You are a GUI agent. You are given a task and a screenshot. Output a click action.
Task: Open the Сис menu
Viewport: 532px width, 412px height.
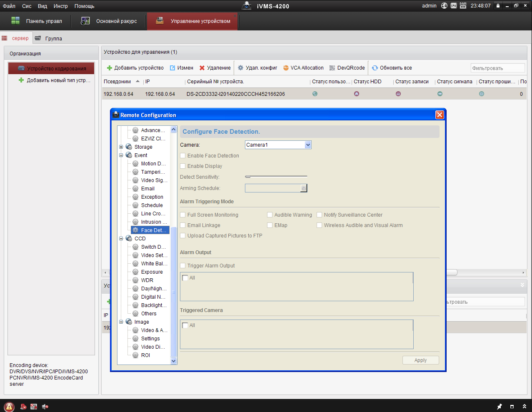tap(27, 6)
